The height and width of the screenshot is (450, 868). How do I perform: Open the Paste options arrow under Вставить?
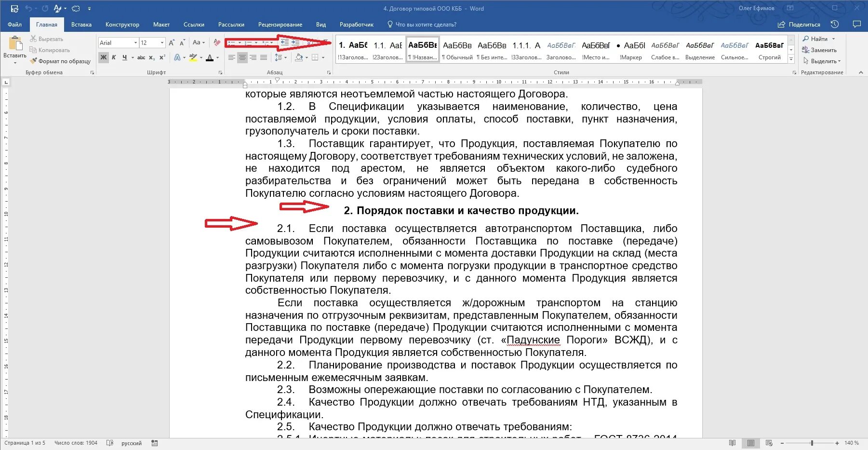15,63
